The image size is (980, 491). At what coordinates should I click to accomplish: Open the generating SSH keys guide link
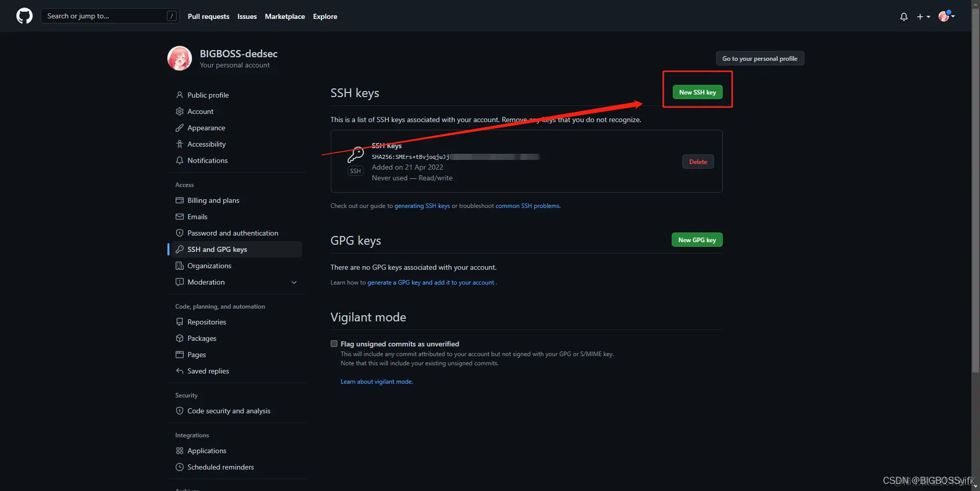(422, 206)
